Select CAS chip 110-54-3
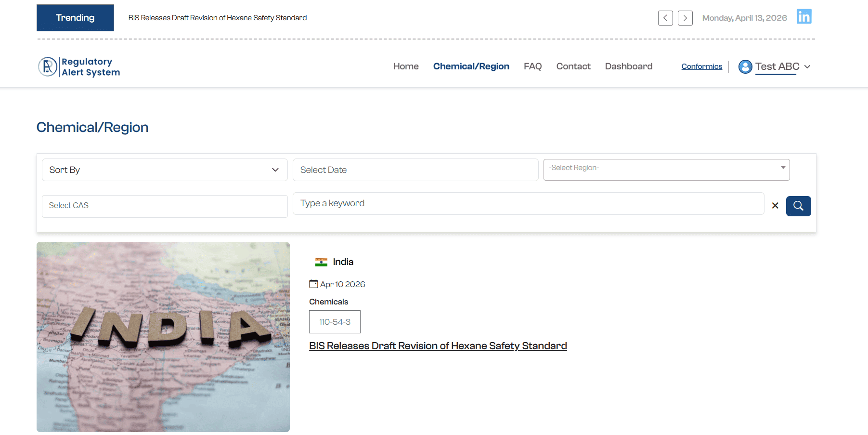The image size is (868, 435). tap(335, 322)
